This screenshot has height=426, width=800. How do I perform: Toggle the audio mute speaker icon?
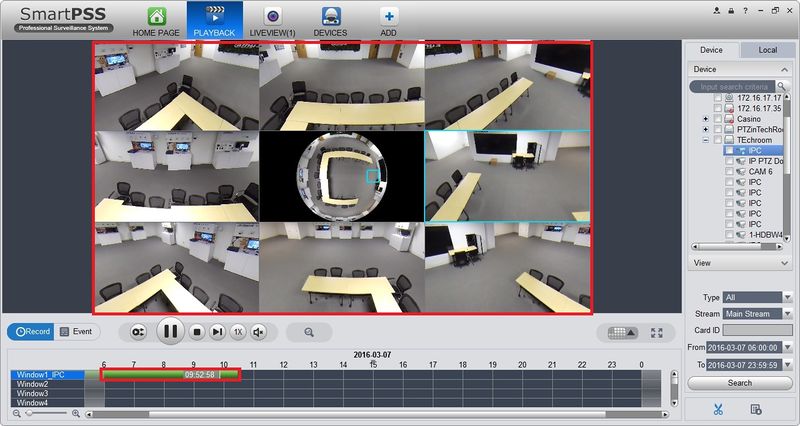258,331
